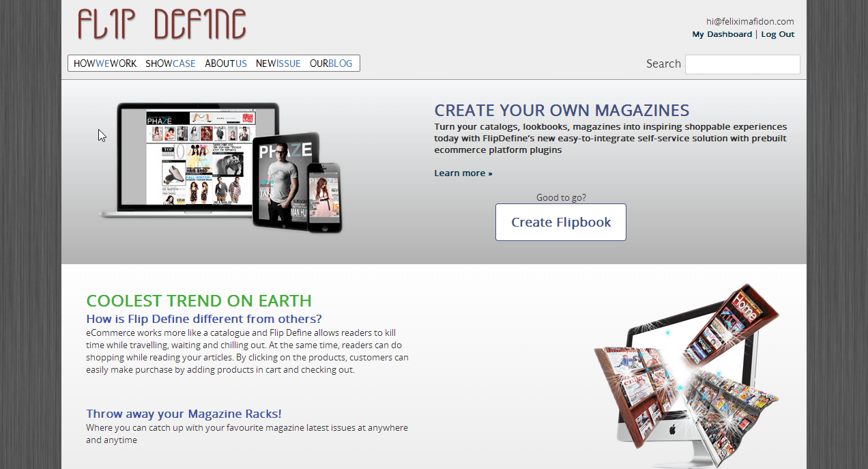Click the hi@feliximafidon.com account email
The image size is (868, 469).
click(x=750, y=21)
